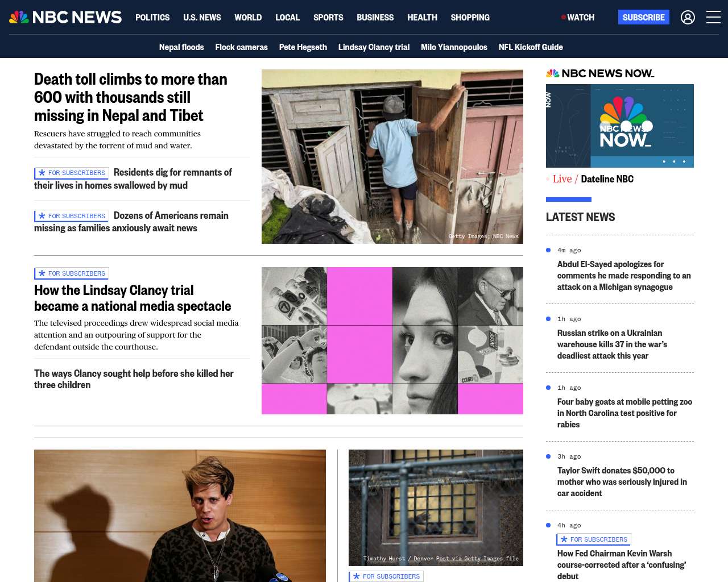The image size is (728, 582).
Task: Open the Business section
Action: click(375, 17)
